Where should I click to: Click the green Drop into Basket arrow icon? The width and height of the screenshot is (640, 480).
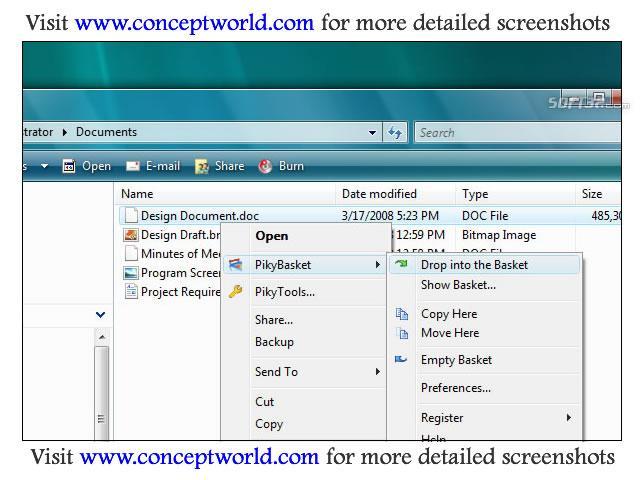coord(401,264)
